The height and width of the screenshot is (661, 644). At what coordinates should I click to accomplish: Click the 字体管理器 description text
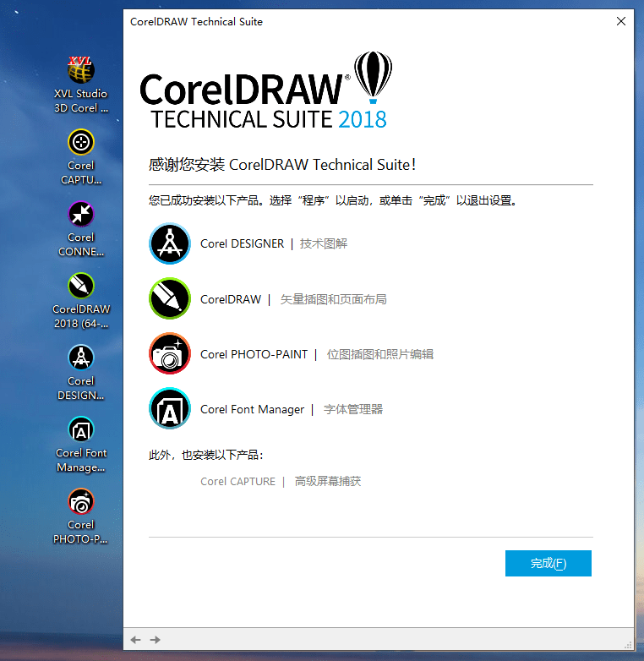point(353,409)
